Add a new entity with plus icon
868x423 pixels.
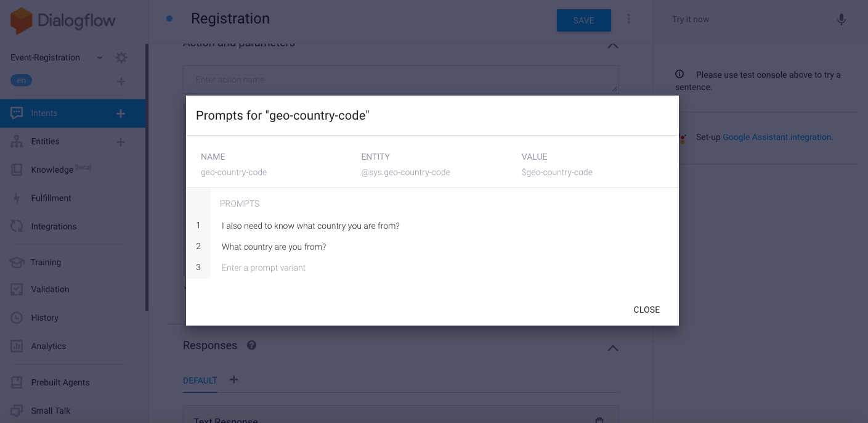pos(121,142)
